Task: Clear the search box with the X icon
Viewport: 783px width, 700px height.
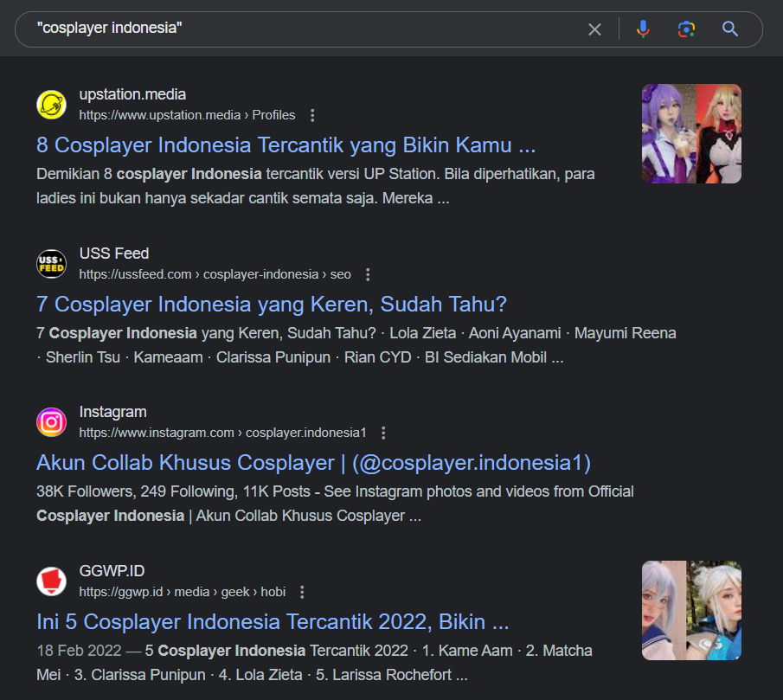Action: tap(594, 29)
